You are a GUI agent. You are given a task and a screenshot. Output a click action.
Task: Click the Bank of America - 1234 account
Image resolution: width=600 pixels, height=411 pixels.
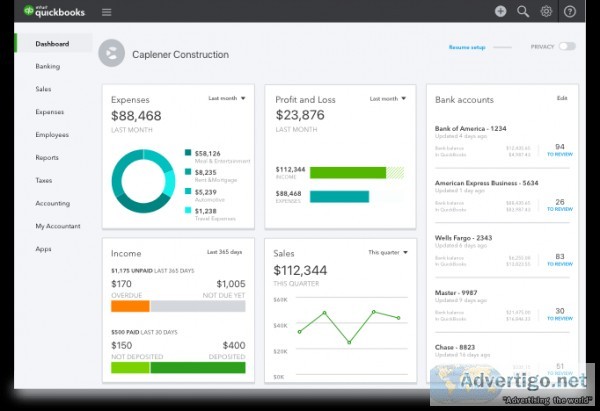(x=471, y=129)
